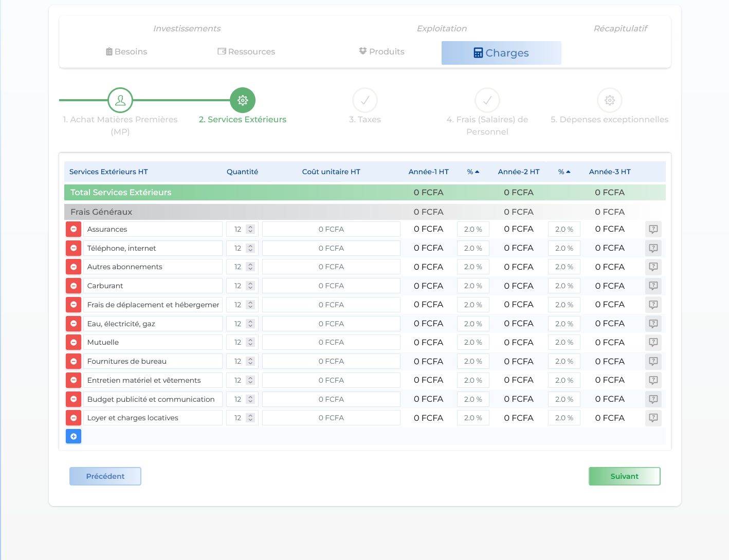Viewport: 729px width, 560px height.
Task: Switch to the Produits tab
Action: [381, 51]
